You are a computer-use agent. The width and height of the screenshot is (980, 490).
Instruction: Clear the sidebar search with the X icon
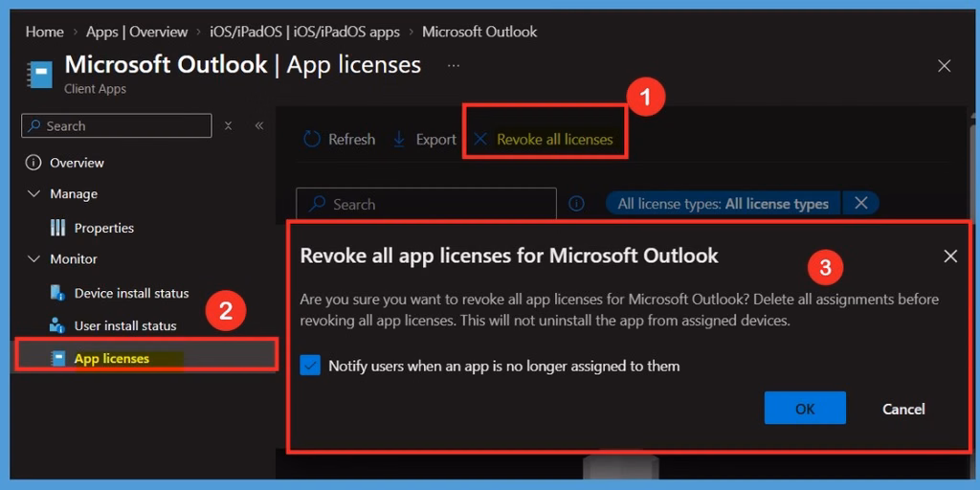[x=228, y=125]
